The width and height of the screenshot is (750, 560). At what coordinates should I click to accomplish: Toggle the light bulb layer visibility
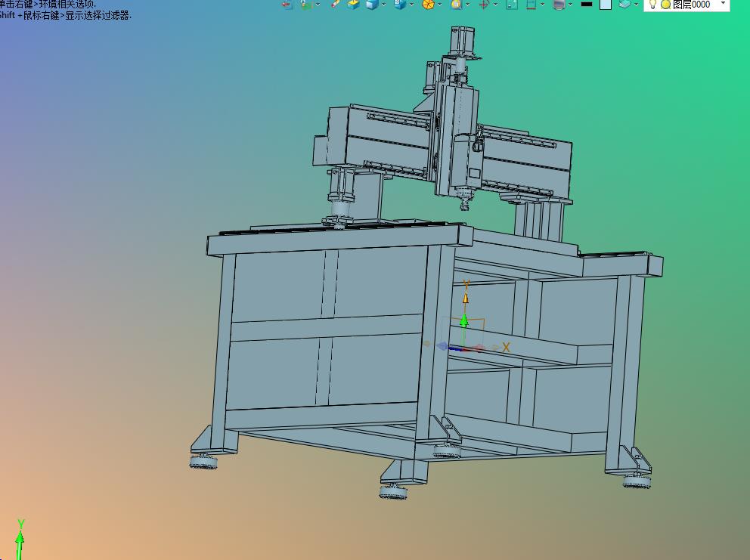point(652,5)
